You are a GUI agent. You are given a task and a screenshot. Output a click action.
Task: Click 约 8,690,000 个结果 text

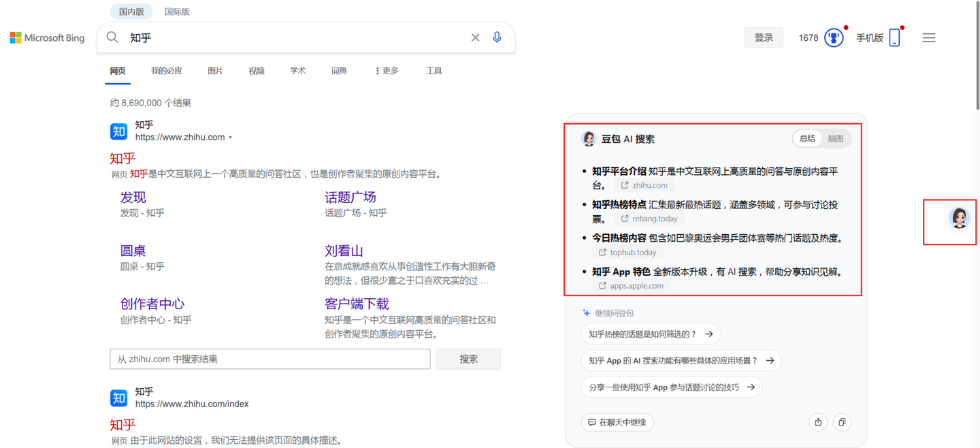point(150,103)
